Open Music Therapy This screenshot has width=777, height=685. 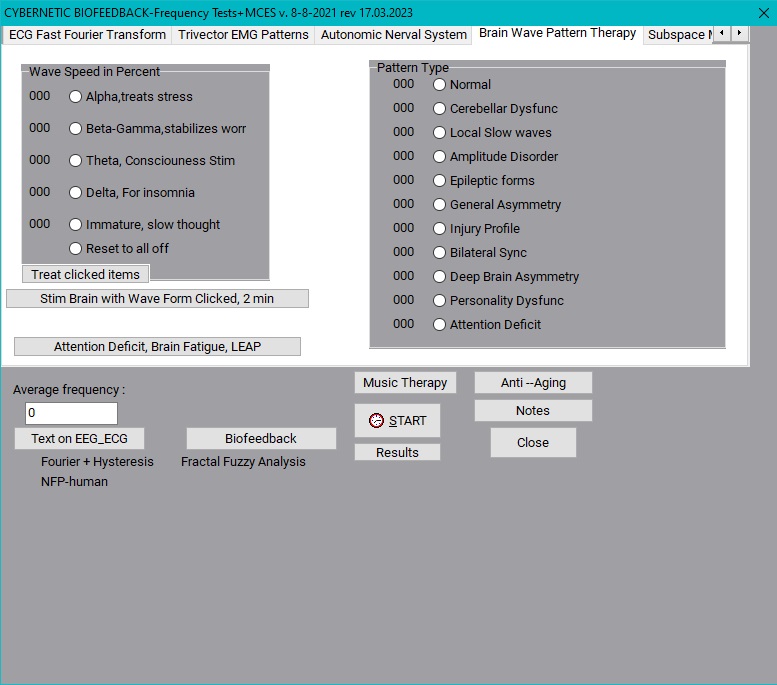click(x=405, y=383)
